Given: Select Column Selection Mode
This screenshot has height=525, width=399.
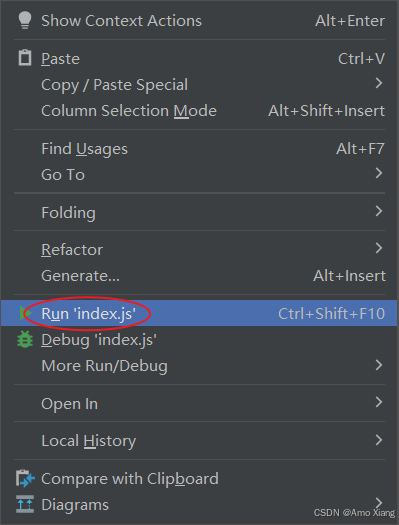Looking at the screenshot, I should pos(200,111).
